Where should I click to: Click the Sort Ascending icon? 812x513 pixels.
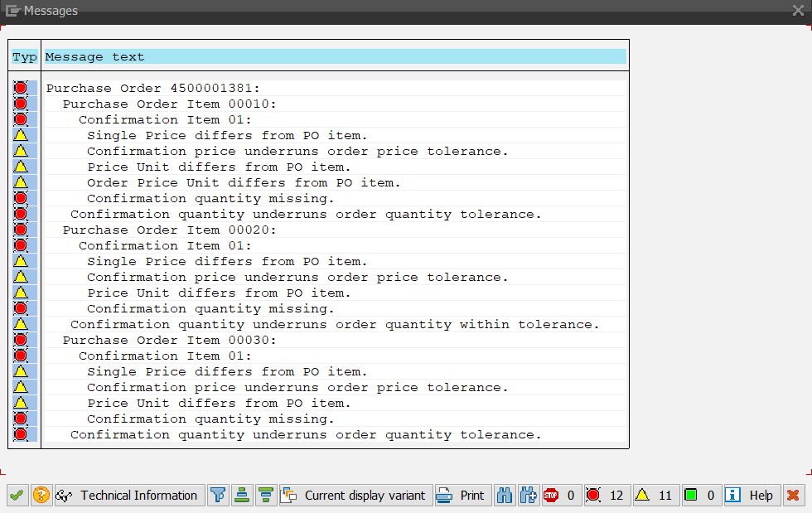tap(242, 496)
